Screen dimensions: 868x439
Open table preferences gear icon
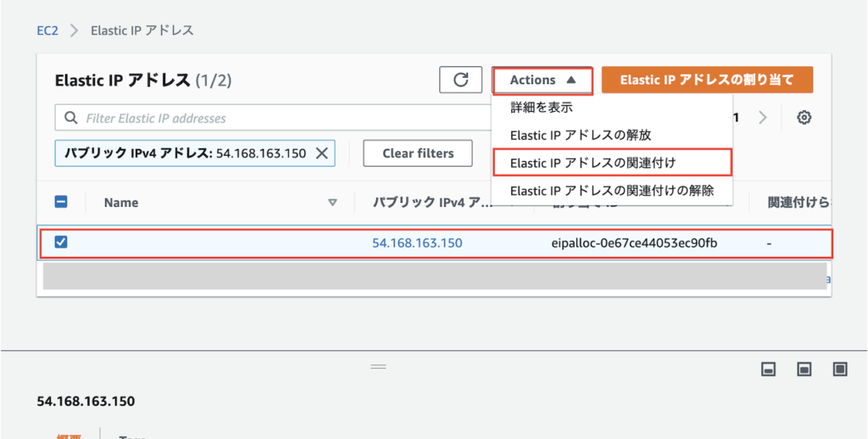[804, 118]
